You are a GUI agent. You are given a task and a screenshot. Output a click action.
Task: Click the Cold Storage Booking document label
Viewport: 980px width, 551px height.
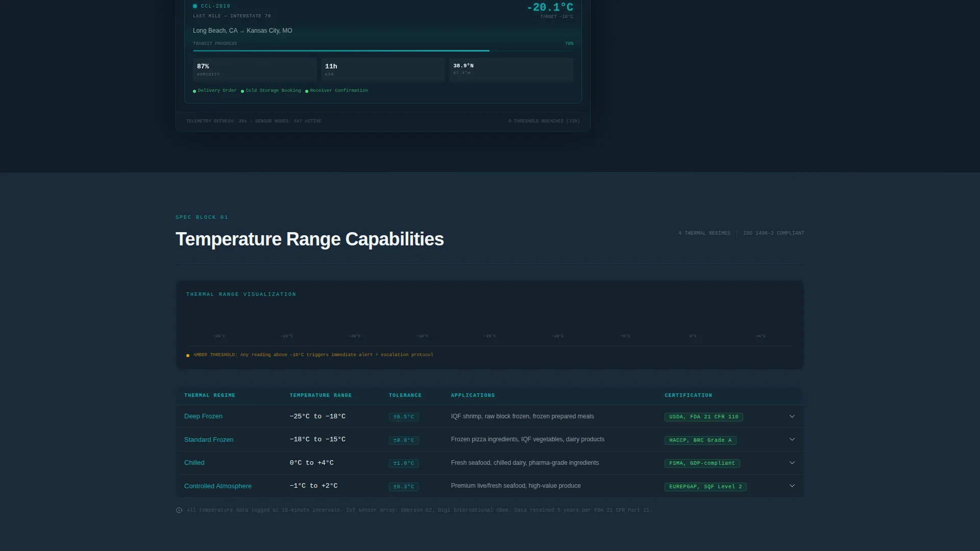(274, 91)
